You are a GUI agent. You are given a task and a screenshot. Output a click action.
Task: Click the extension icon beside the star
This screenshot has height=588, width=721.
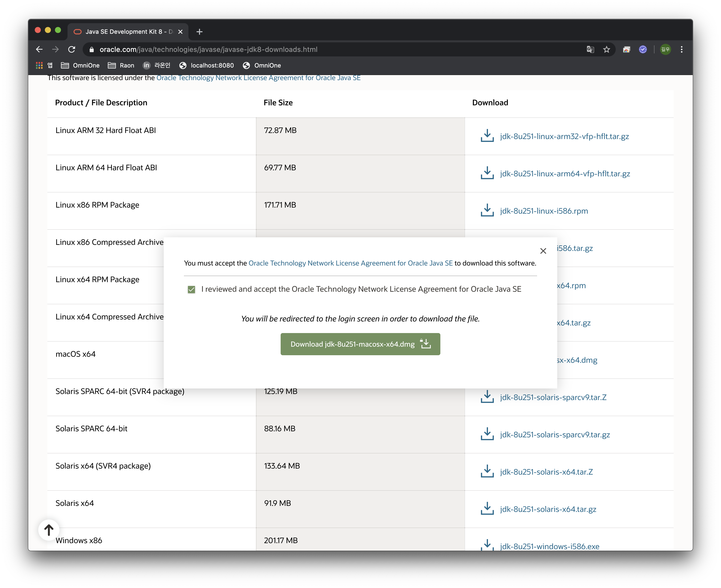click(626, 49)
